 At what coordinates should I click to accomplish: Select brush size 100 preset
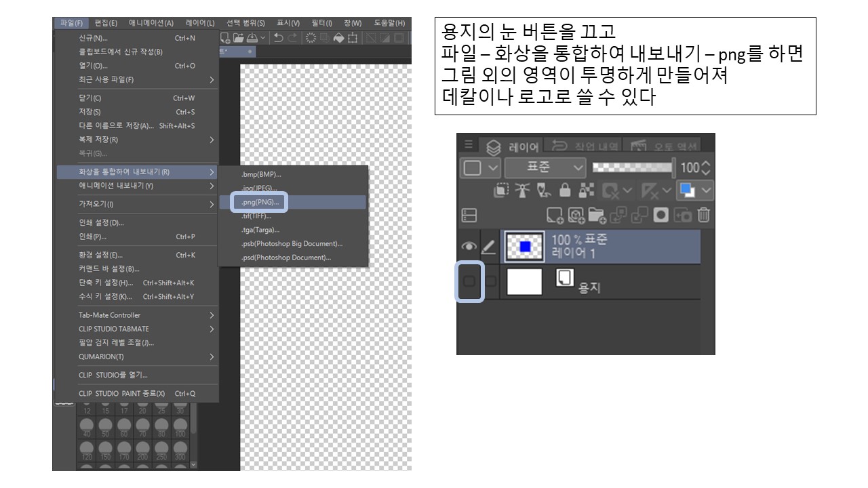(180, 426)
